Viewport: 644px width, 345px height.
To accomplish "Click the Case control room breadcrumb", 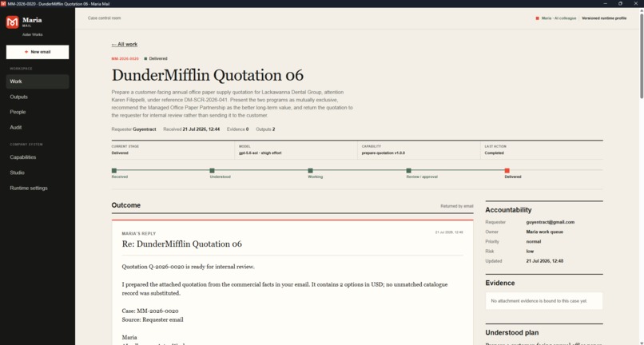I will click(105, 18).
